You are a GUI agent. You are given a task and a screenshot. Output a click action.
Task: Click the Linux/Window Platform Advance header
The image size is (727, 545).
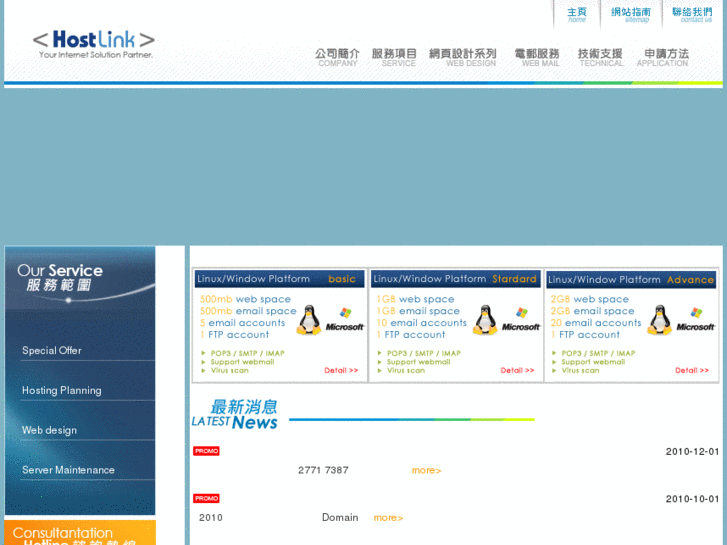(x=631, y=280)
